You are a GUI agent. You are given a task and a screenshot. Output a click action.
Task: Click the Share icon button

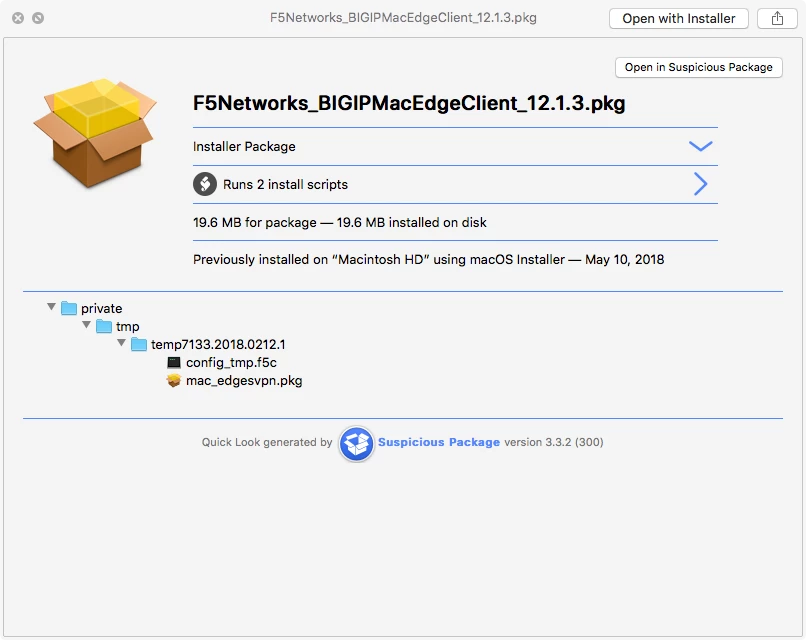(x=777, y=19)
